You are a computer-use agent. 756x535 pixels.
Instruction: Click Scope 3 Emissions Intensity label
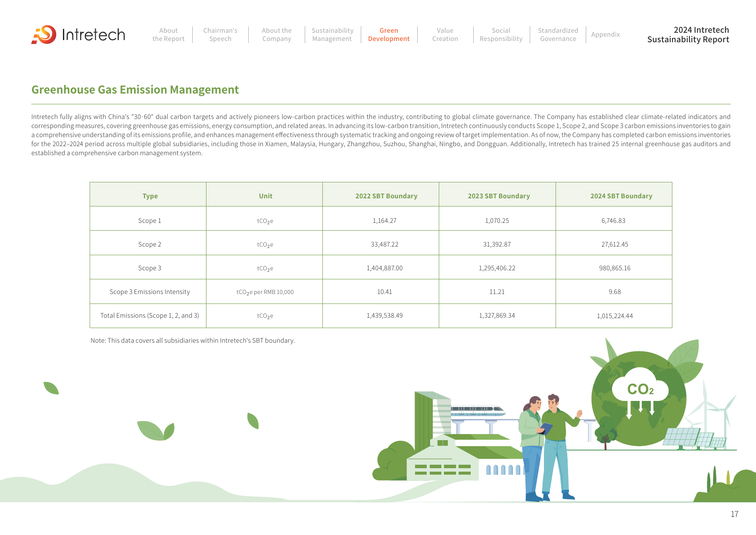(150, 292)
